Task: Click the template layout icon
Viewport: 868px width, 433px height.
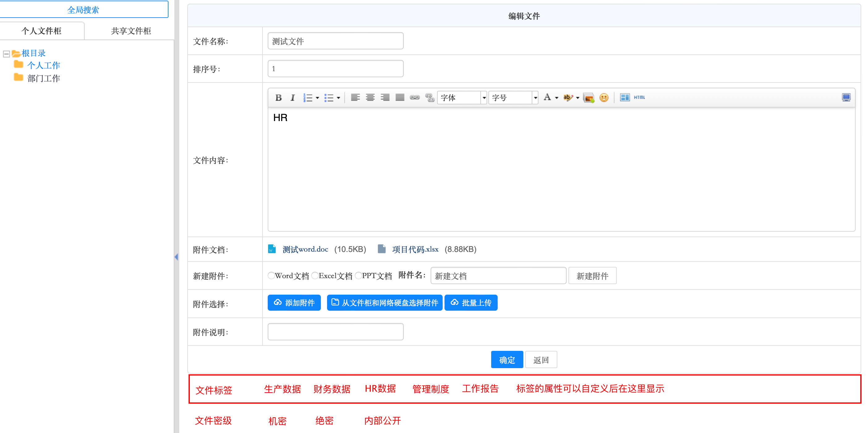Action: pyautogui.click(x=625, y=97)
